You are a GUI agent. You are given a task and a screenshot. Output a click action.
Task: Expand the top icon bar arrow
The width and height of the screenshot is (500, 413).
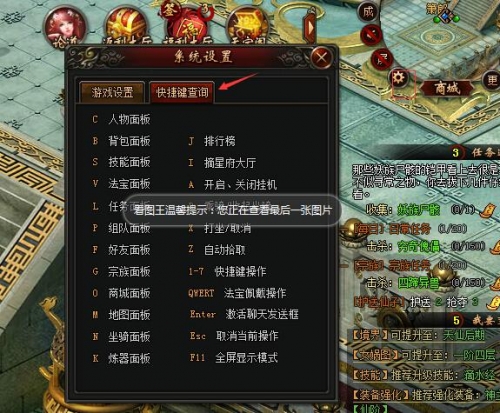(x=309, y=28)
